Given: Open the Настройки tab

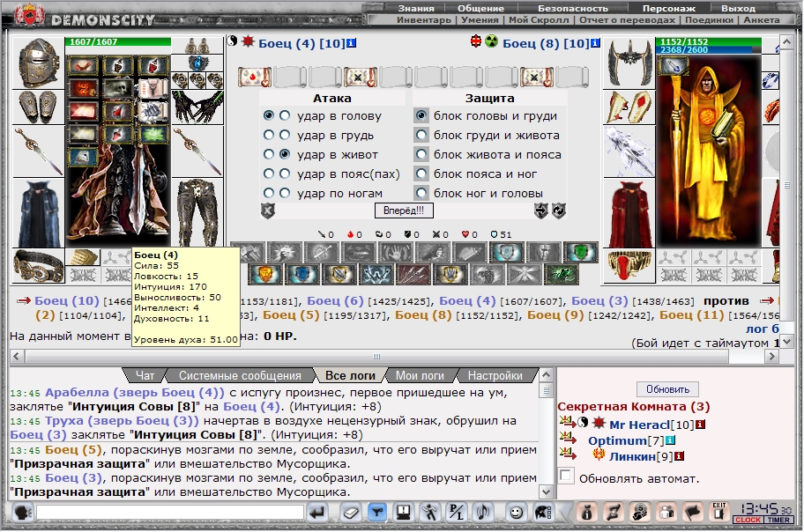Looking at the screenshot, I should point(495,376).
